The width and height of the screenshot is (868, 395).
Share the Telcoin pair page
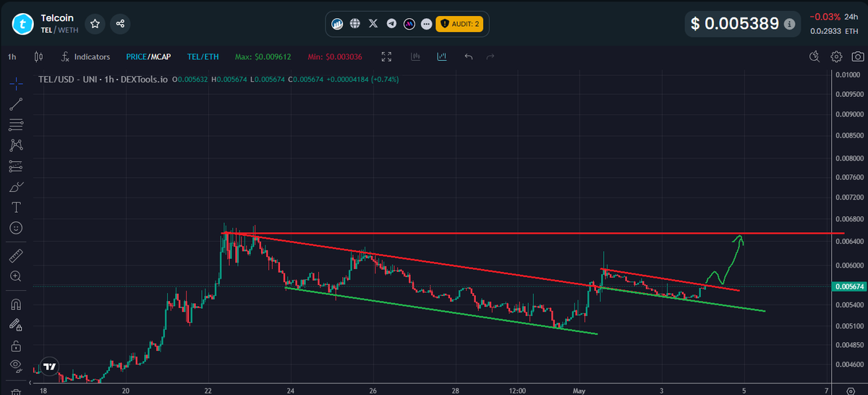(x=120, y=24)
